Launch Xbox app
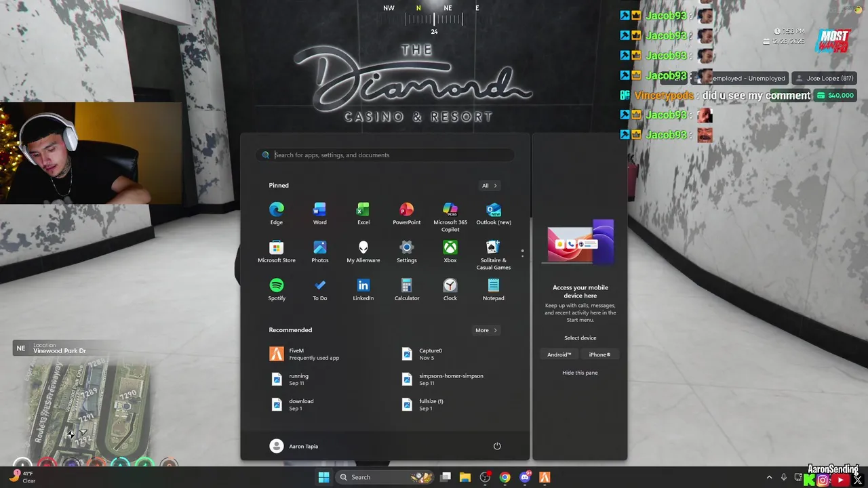868x488 pixels. point(450,251)
